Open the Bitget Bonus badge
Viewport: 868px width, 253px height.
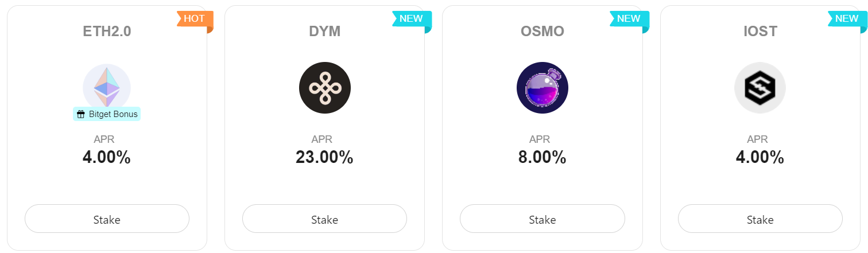point(107,114)
